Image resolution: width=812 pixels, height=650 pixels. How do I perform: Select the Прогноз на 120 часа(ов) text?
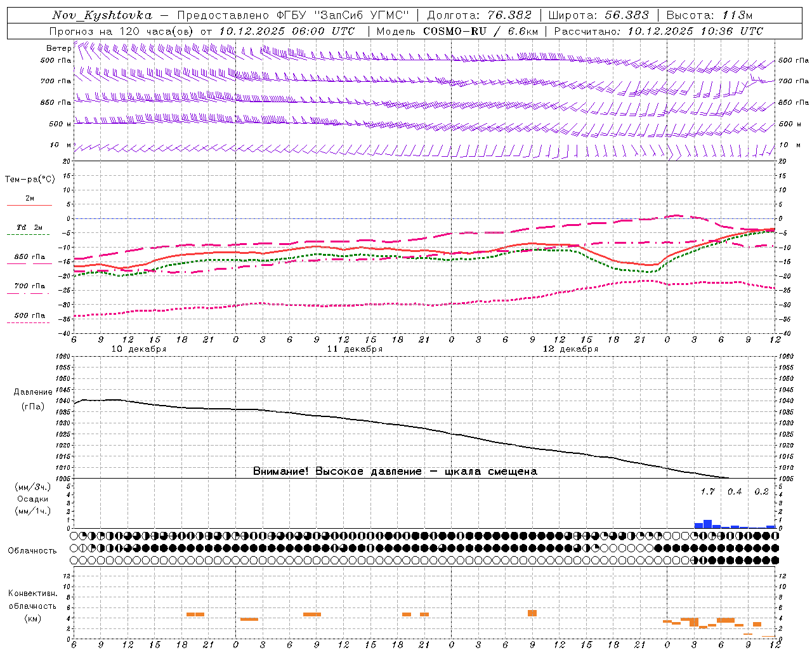pos(122,31)
